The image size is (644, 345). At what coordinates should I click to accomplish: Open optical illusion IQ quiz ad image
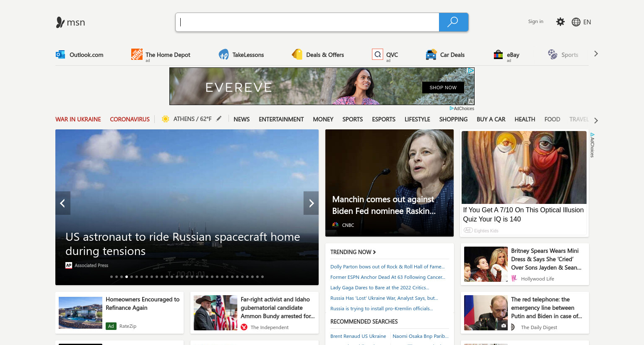[524, 167]
